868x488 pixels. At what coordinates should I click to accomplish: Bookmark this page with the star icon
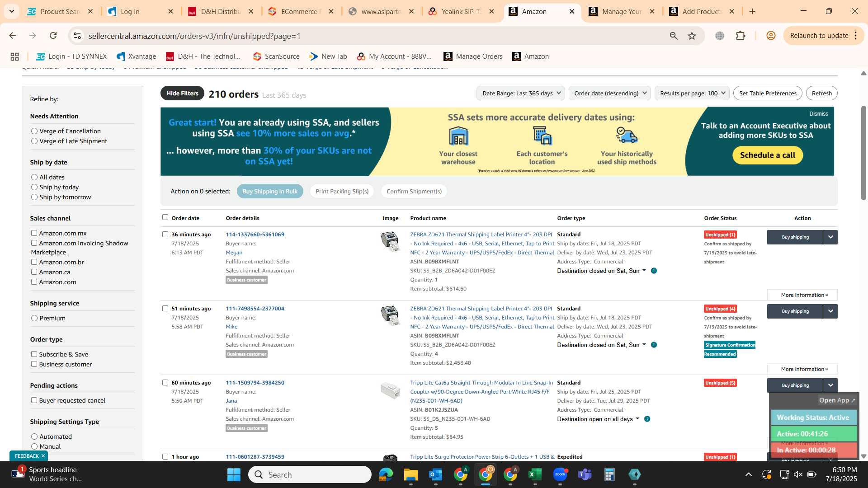click(692, 36)
